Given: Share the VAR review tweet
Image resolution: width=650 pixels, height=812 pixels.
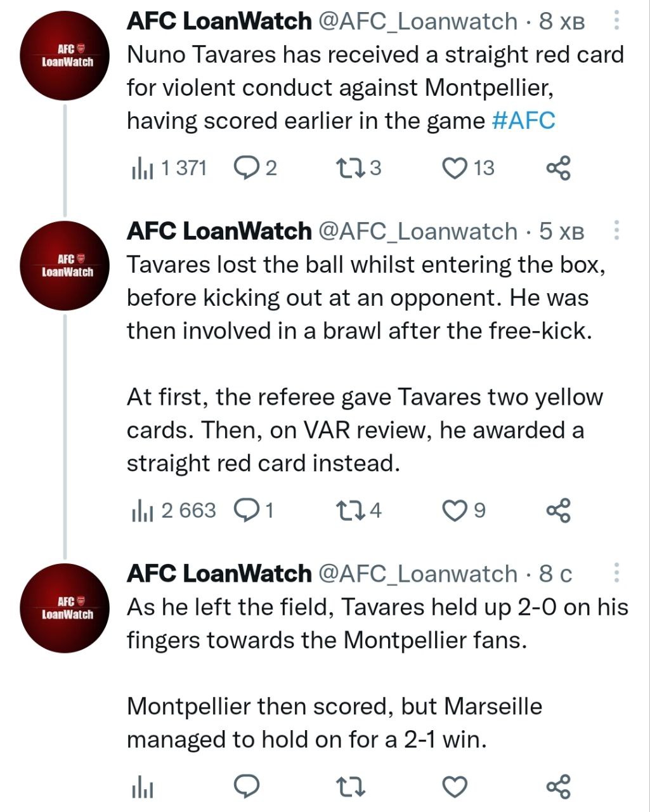Looking at the screenshot, I should [x=558, y=510].
